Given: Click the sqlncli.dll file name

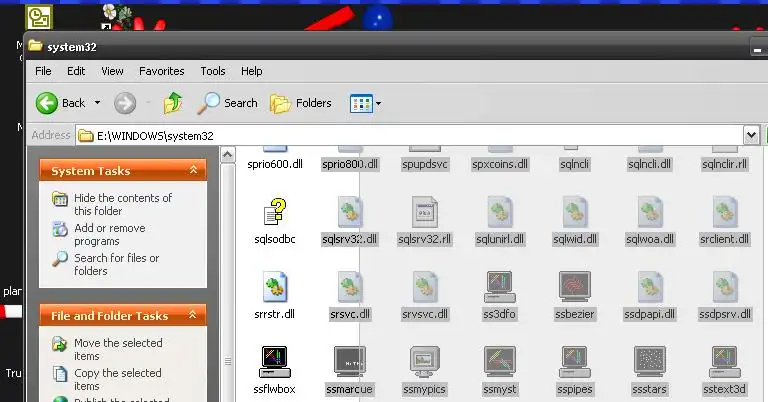Looking at the screenshot, I should coord(649,164).
